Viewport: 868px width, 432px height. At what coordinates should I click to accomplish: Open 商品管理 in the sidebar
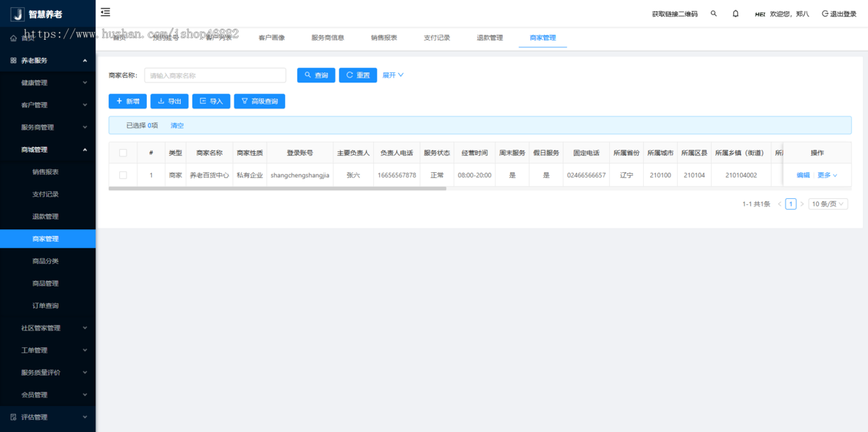pyautogui.click(x=48, y=284)
